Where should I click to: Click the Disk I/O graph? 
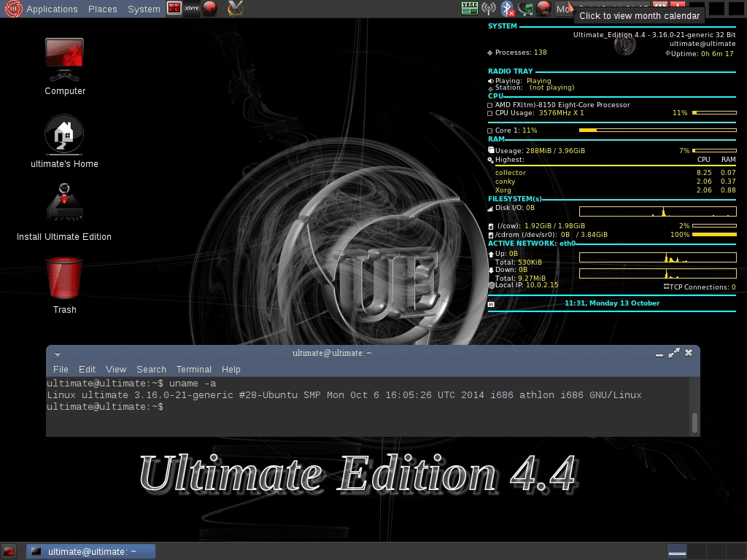tap(657, 211)
